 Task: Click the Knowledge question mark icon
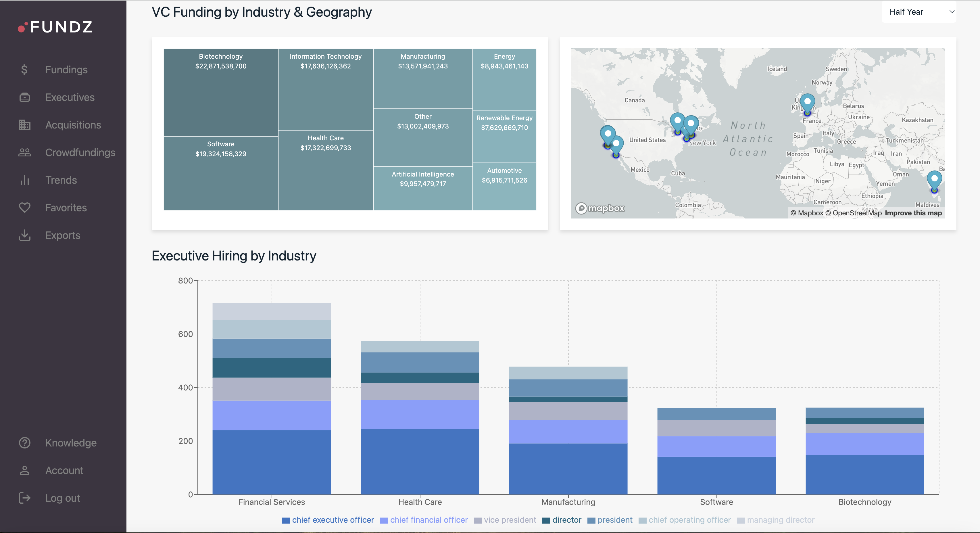(24, 443)
